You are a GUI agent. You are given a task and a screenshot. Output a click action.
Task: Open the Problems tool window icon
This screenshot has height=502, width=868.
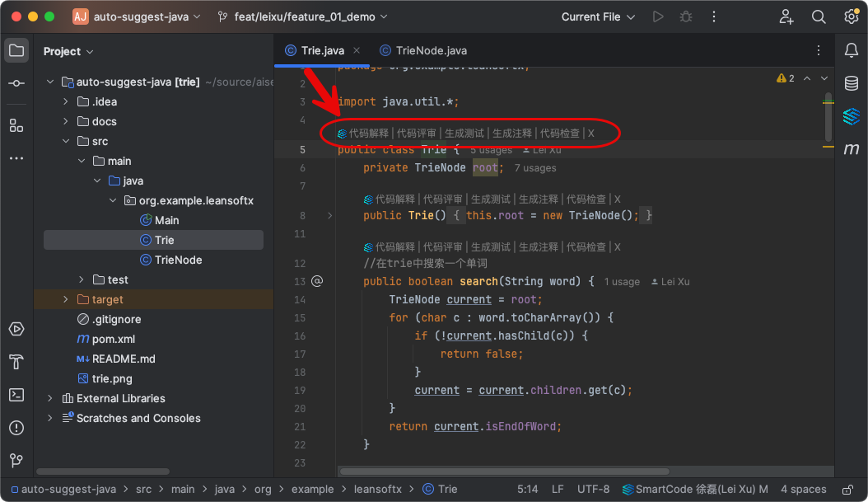(16, 428)
